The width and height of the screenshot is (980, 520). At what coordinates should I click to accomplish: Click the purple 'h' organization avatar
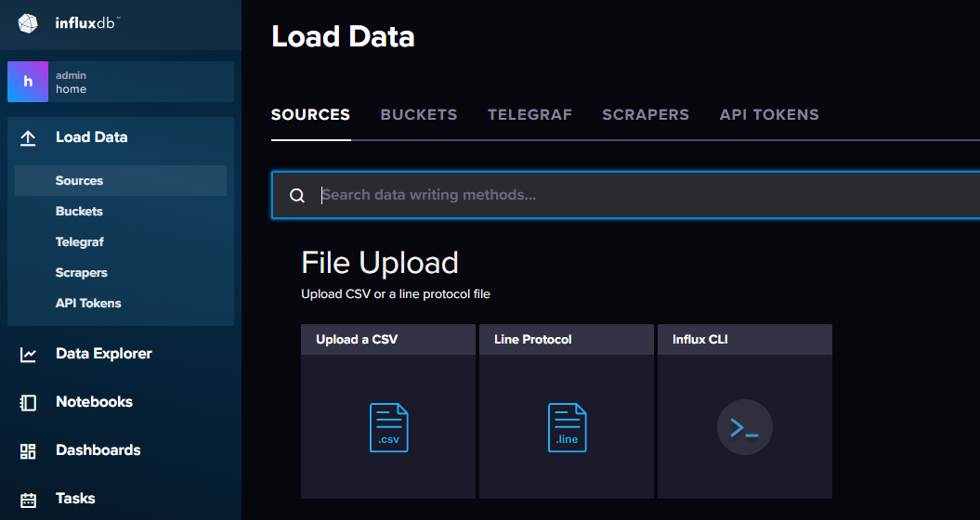(x=28, y=82)
